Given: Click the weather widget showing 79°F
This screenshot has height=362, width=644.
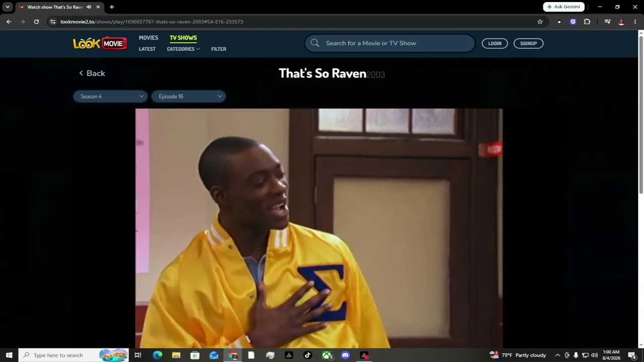Looking at the screenshot, I should pyautogui.click(x=518, y=355).
